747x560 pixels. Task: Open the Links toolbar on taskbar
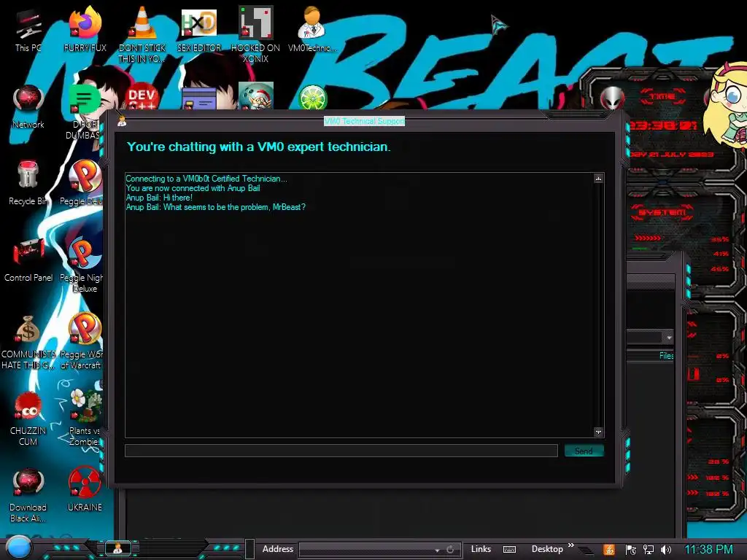click(x=481, y=549)
